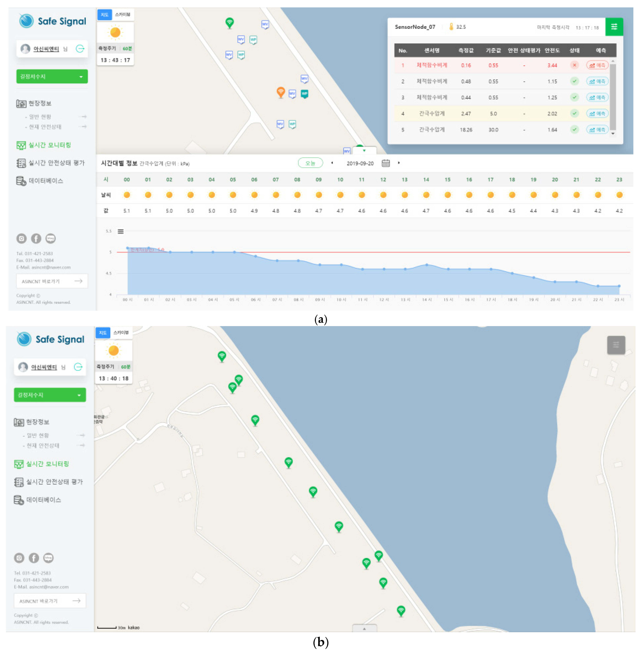Click the orange sensor marker on the map
Viewport: 644px width, 651px height.
(281, 92)
